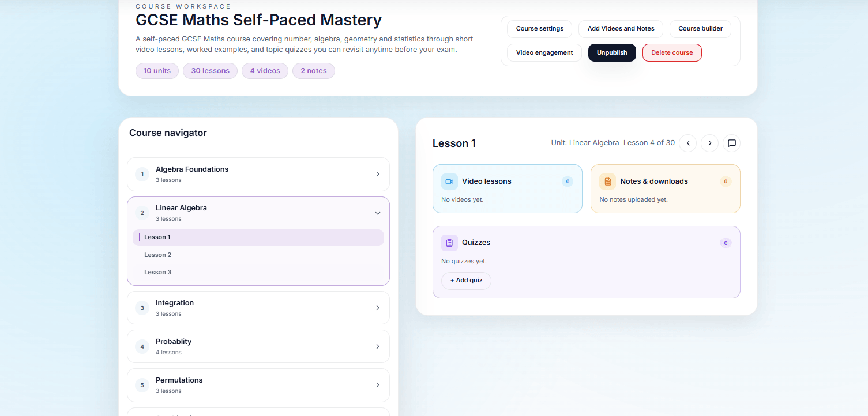Click the GCSE Maths Self-Paced Mastery title
This screenshot has width=868, height=416.
[x=258, y=20]
